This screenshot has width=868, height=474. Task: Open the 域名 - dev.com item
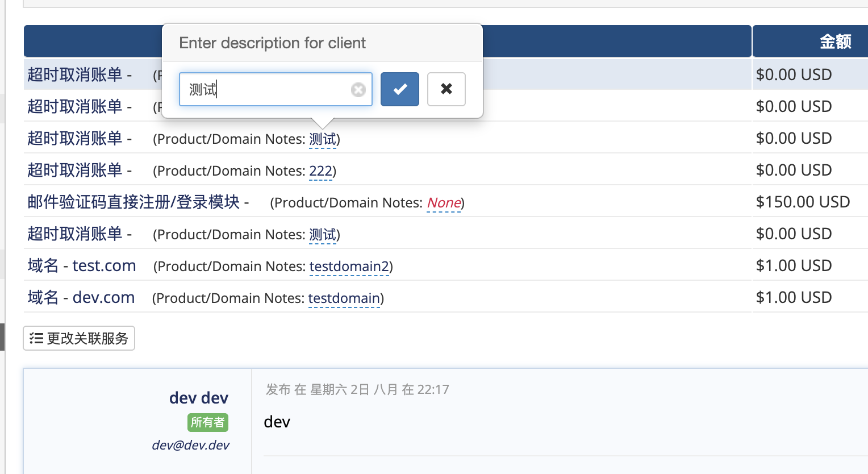tap(81, 298)
